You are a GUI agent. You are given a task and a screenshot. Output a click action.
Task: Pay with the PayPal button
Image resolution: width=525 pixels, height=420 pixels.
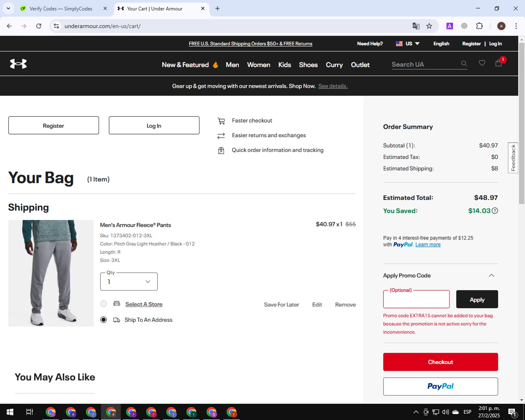(x=440, y=386)
